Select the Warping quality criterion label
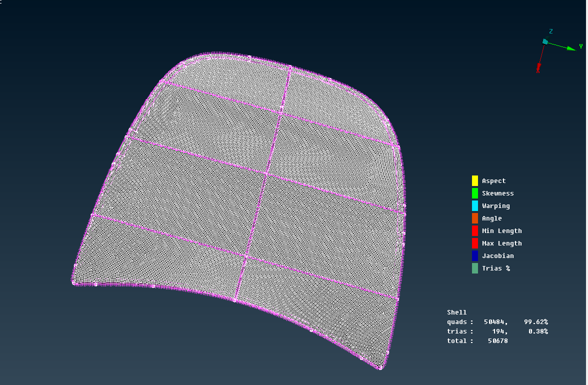 (x=495, y=206)
